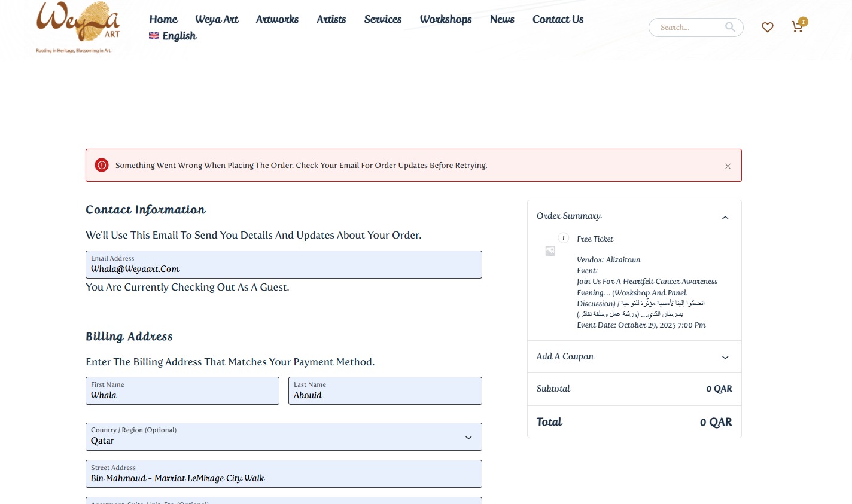Click the Free Ticket product thumbnail
This screenshot has height=504, width=852.
click(x=550, y=251)
